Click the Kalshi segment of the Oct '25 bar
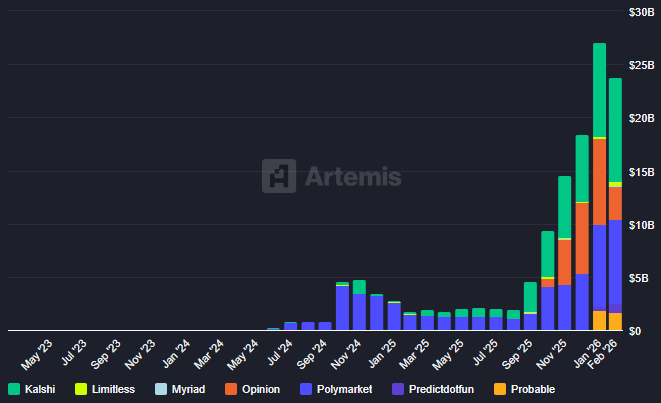 tap(548, 254)
